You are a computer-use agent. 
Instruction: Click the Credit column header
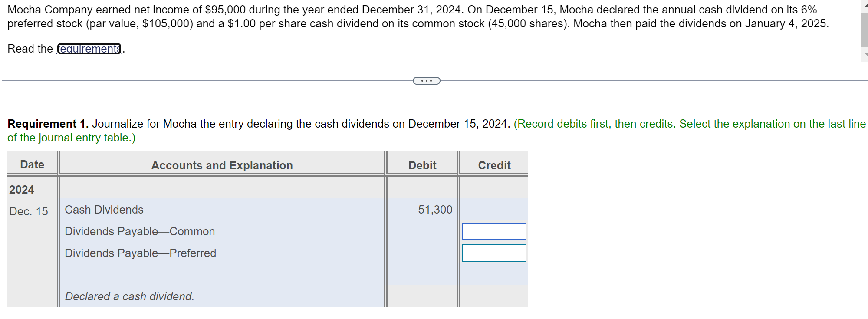(493, 165)
